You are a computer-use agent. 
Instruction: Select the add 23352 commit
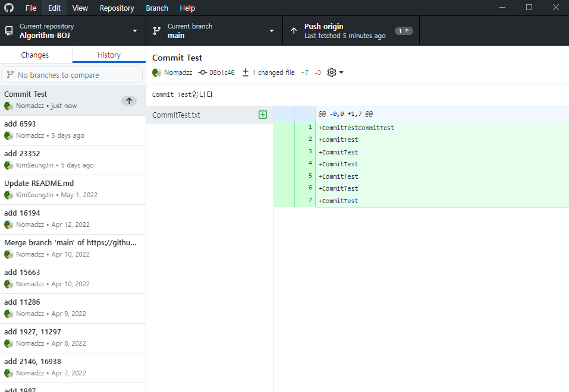73,160
